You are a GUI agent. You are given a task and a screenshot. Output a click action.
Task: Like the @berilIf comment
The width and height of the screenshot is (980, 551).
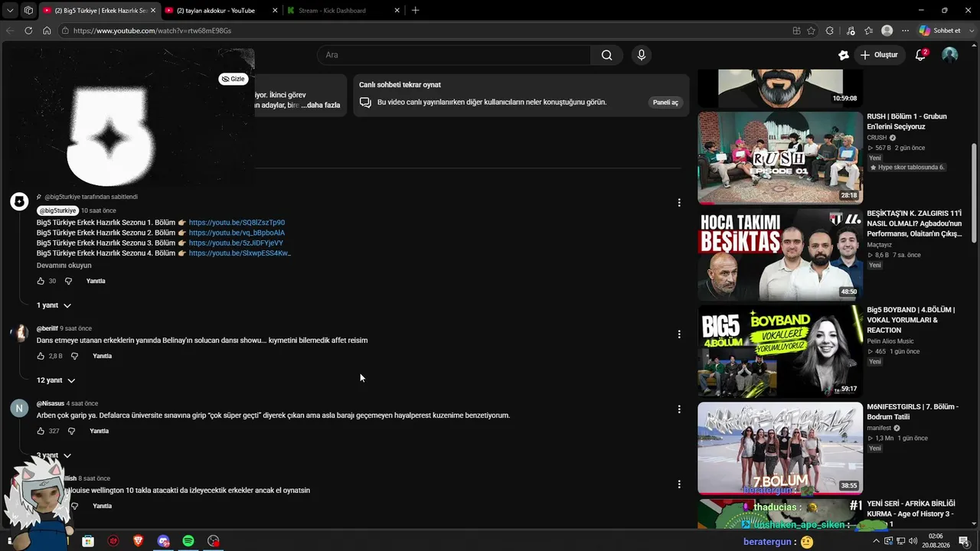point(41,356)
